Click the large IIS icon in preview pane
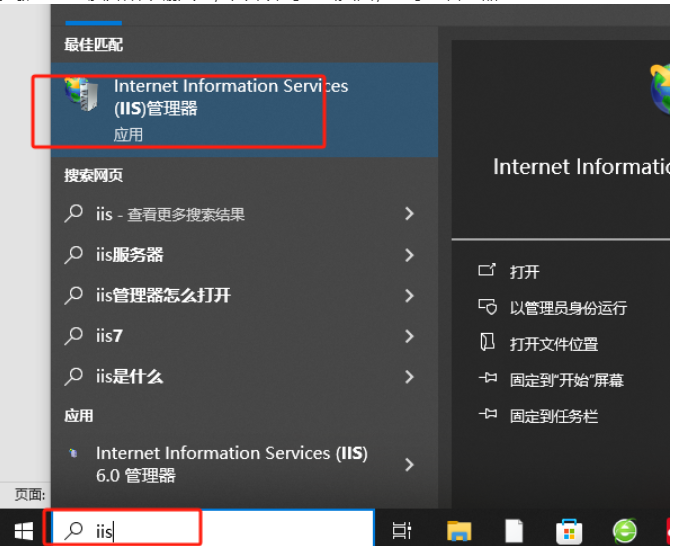 tap(660, 89)
